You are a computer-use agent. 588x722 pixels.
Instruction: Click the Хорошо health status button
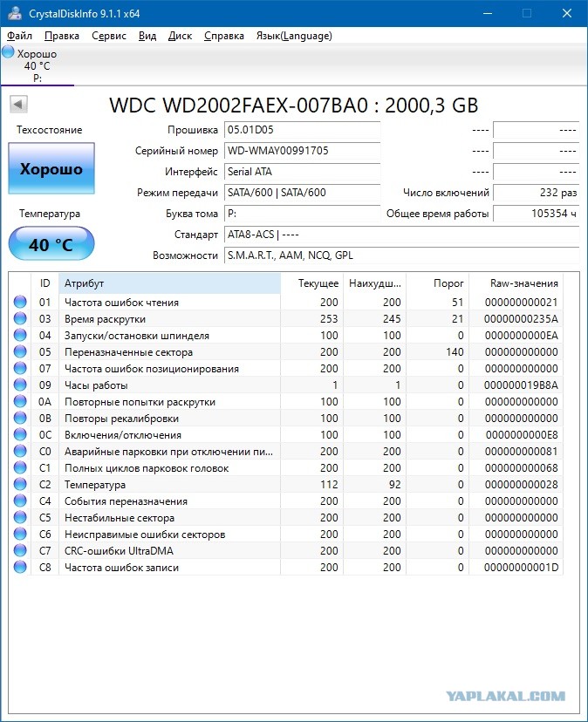pyautogui.click(x=51, y=168)
